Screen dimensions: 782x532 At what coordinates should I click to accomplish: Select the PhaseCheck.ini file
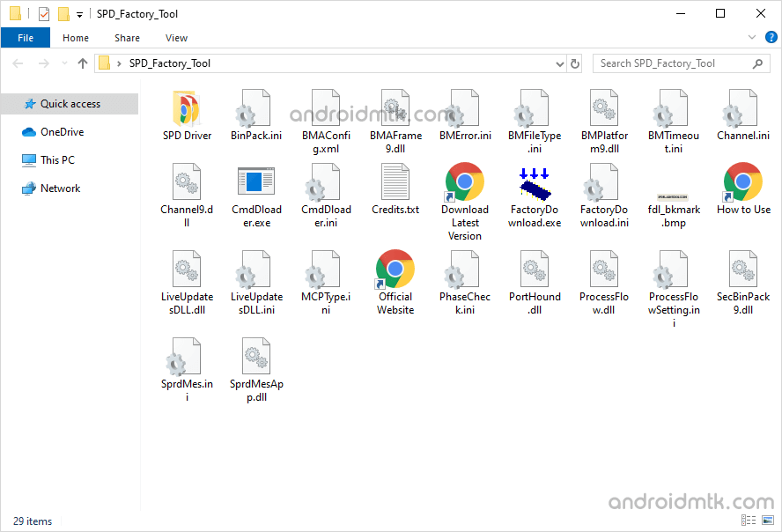(465, 283)
